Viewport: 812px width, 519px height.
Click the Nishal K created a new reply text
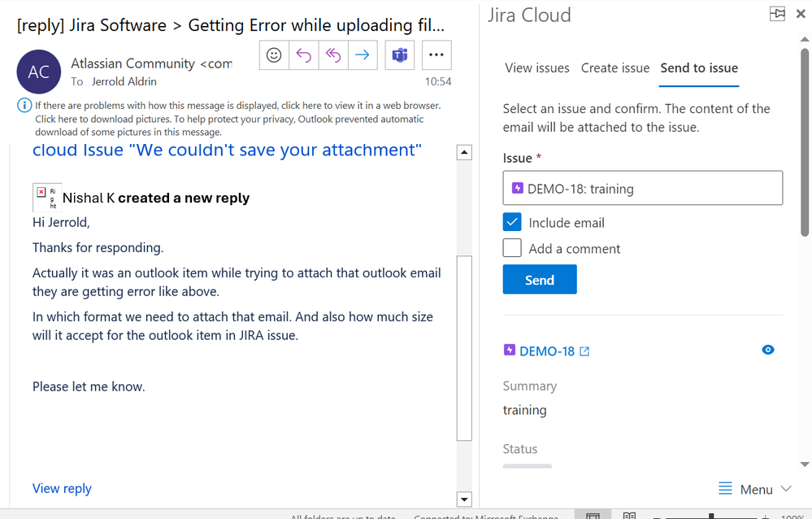156,198
